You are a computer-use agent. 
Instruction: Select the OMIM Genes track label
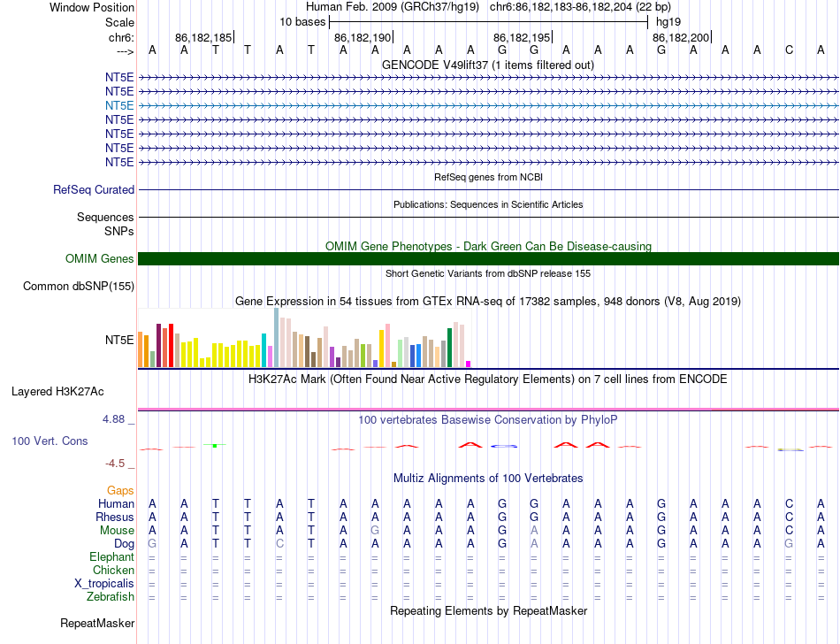(x=99, y=259)
